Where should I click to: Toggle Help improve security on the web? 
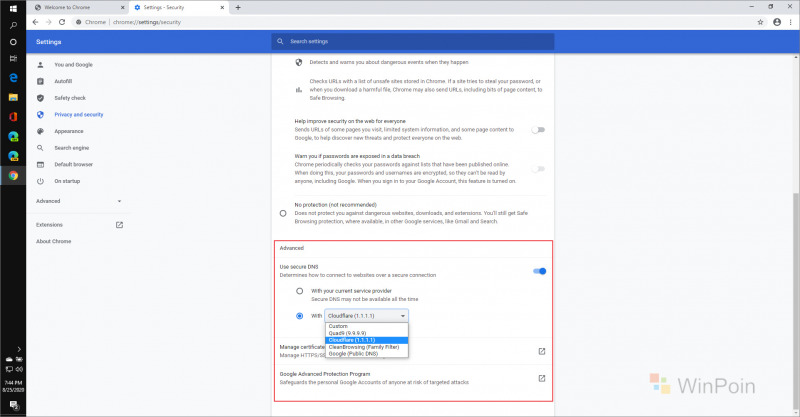(x=538, y=130)
